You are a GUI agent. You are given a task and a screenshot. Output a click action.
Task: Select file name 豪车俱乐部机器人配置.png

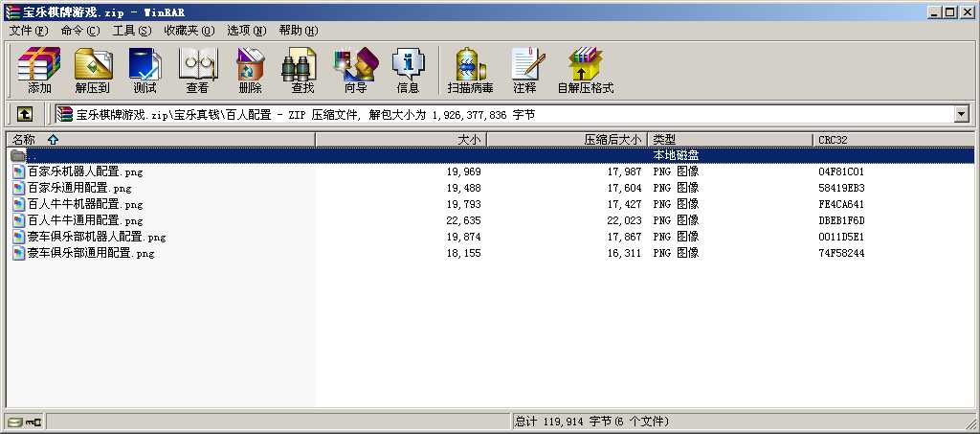coord(97,237)
